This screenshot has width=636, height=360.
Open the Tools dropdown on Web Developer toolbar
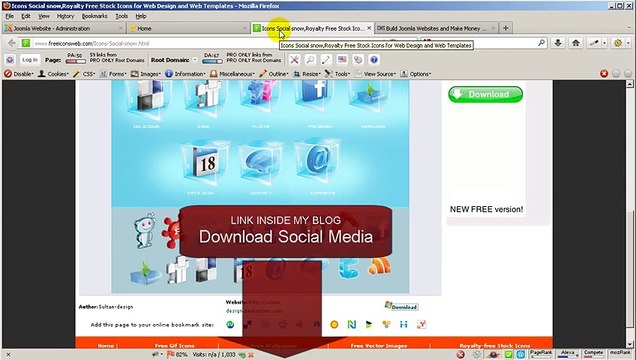click(x=337, y=74)
